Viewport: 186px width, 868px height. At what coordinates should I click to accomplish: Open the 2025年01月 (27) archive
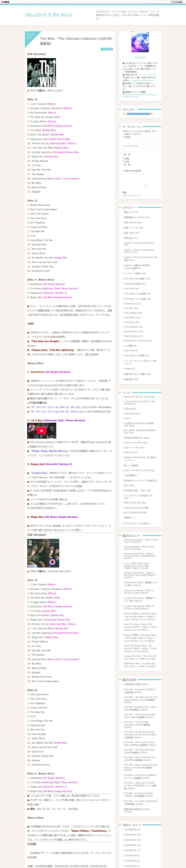click(132, 850)
